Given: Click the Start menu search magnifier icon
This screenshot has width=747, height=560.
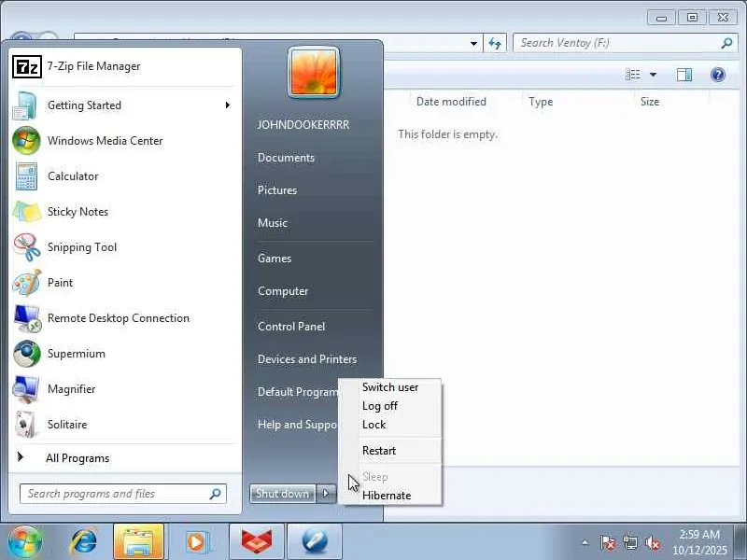Looking at the screenshot, I should [216, 494].
